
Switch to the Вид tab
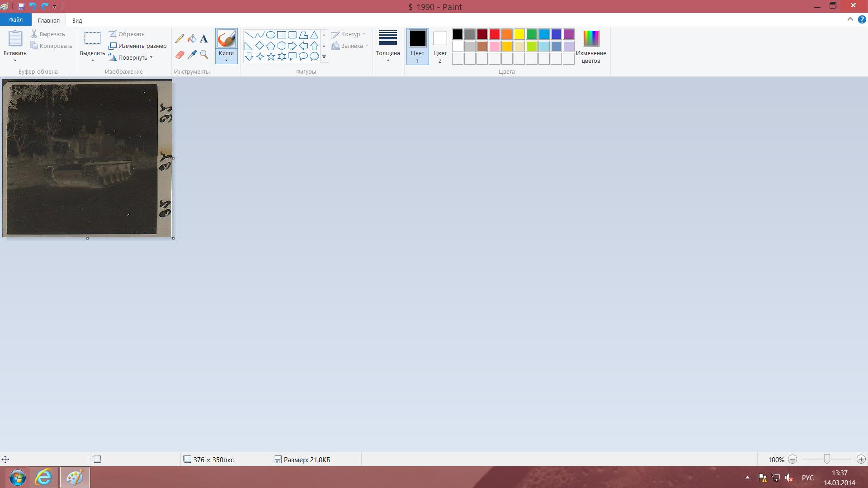coord(77,20)
